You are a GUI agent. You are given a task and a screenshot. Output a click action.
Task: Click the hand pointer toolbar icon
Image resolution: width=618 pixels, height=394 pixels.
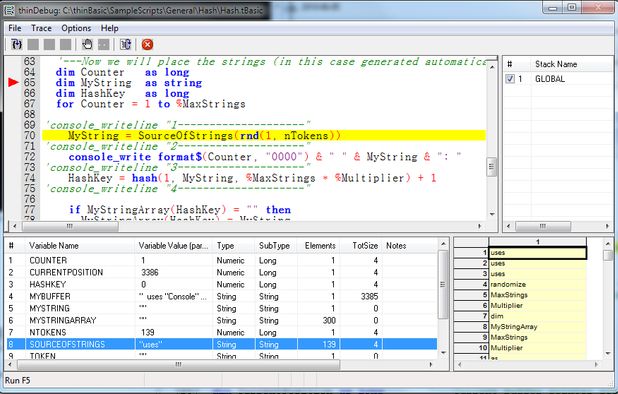tap(87, 45)
